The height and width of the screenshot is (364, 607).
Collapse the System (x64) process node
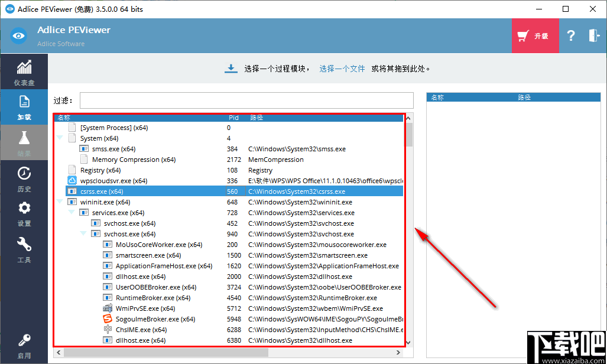tap(59, 138)
